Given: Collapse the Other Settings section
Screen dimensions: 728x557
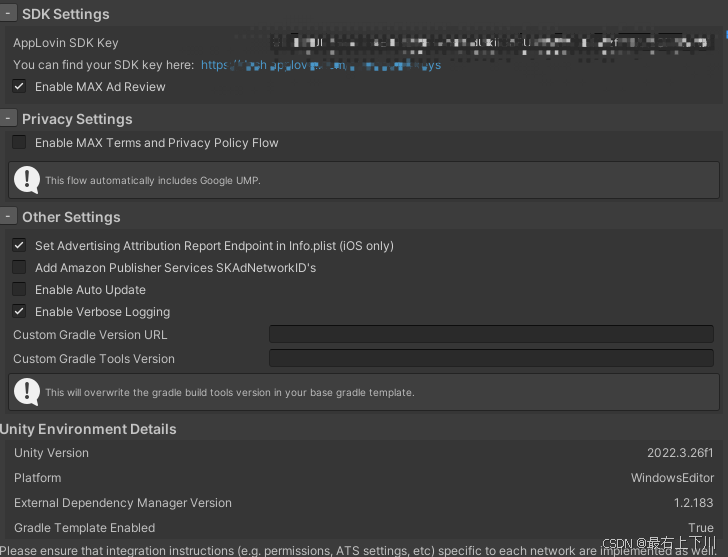Looking at the screenshot, I should tap(8, 216).
